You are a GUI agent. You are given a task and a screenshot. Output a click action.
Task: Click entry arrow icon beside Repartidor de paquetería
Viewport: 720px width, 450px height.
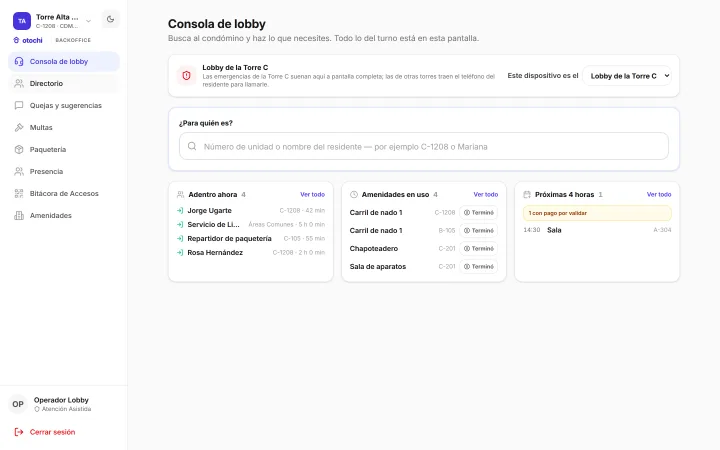(180, 239)
